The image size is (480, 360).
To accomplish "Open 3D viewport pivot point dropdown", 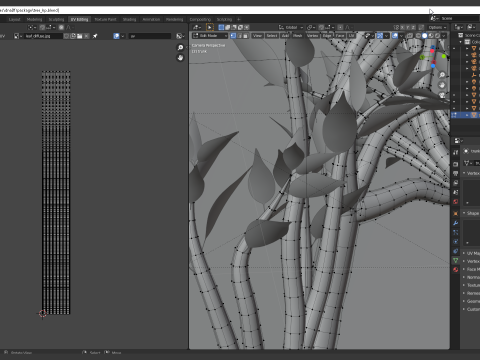I will point(311,27).
